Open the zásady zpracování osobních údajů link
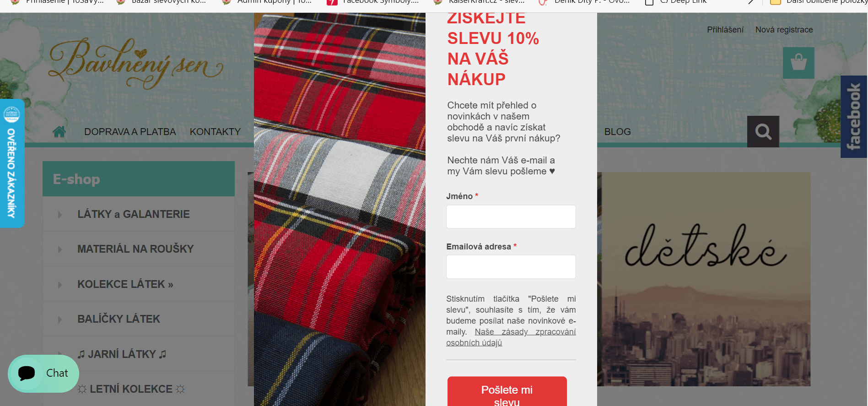 click(x=511, y=337)
